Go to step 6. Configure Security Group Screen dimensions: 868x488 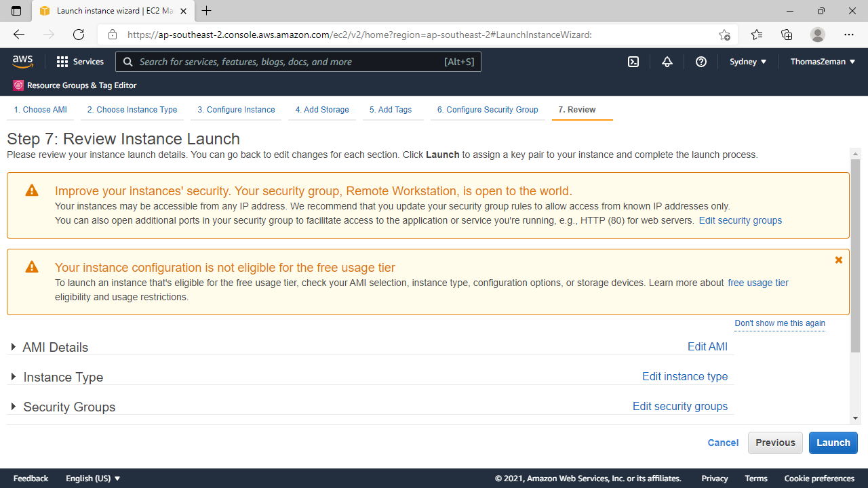coord(488,110)
